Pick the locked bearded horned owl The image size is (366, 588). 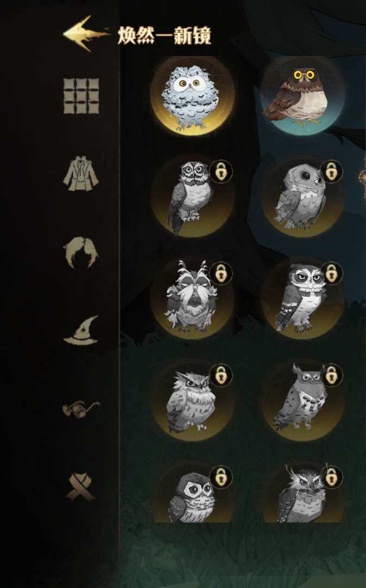(x=193, y=297)
